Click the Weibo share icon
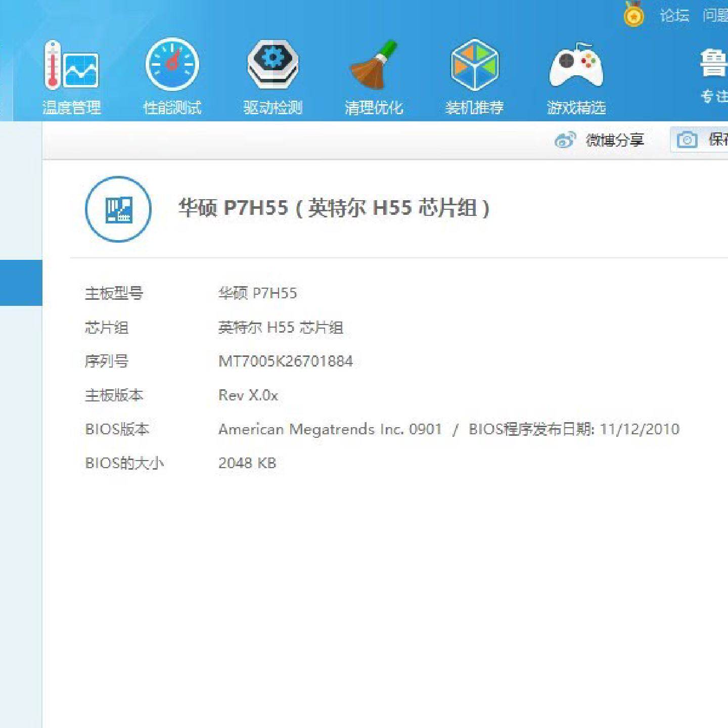The width and height of the screenshot is (728, 728). [565, 140]
